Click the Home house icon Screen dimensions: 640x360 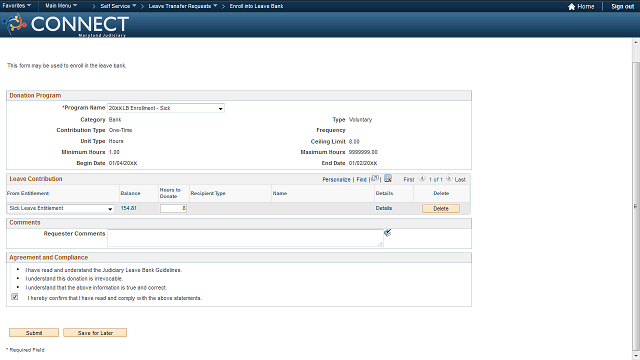coord(571,7)
